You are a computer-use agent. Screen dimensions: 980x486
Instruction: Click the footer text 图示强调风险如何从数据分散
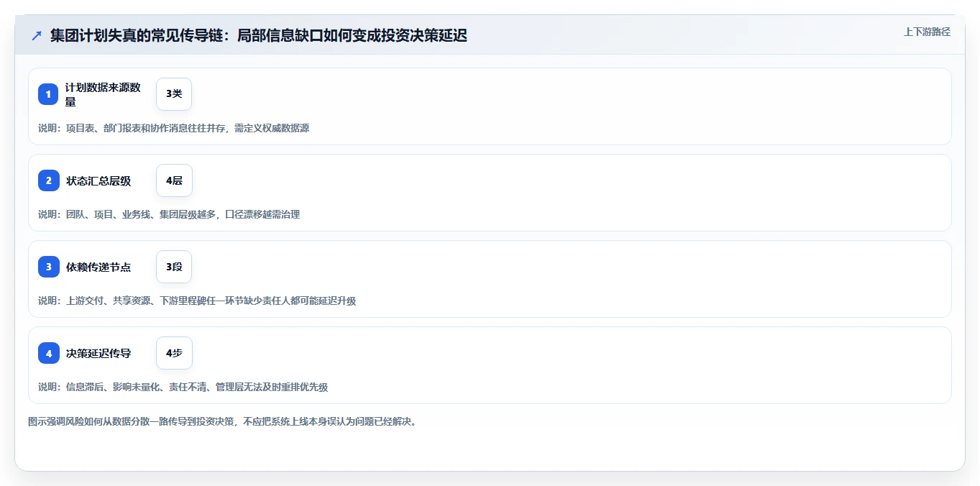point(222,421)
